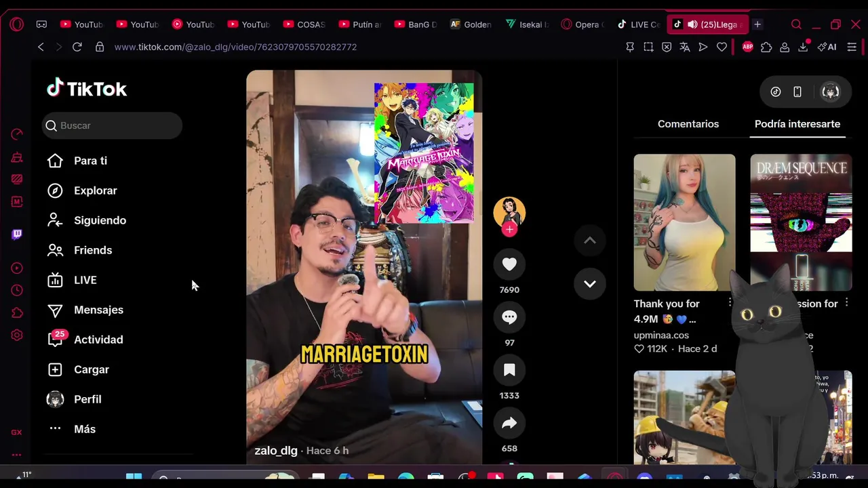Open the Dream Sequence video thumbnail
This screenshot has width=868, height=488.
click(x=801, y=222)
